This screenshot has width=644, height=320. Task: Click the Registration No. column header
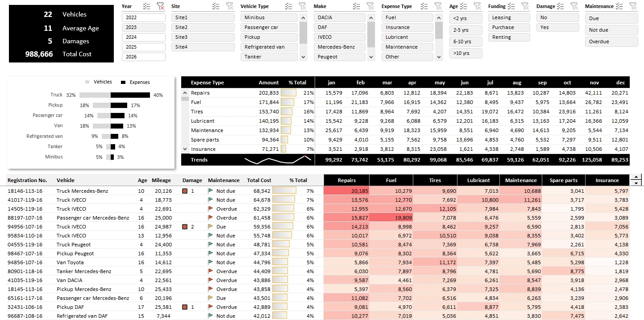(27, 180)
